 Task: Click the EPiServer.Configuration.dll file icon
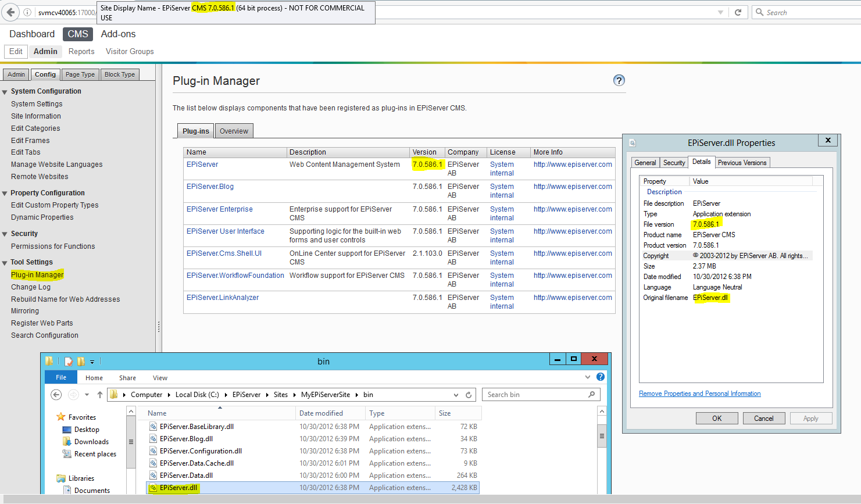tap(153, 451)
